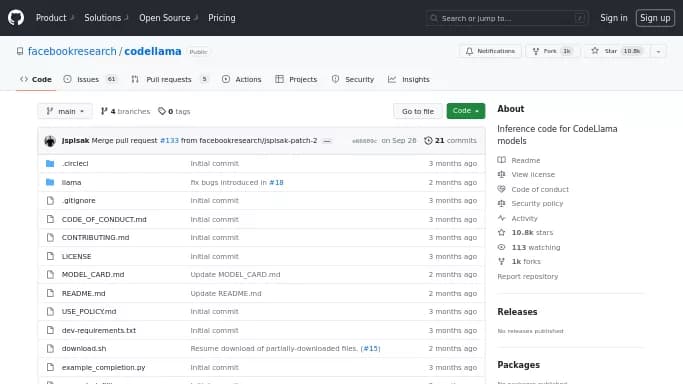This screenshot has height=384, width=683.
Task: Click the search magnifier icon
Action: pyautogui.click(x=434, y=18)
